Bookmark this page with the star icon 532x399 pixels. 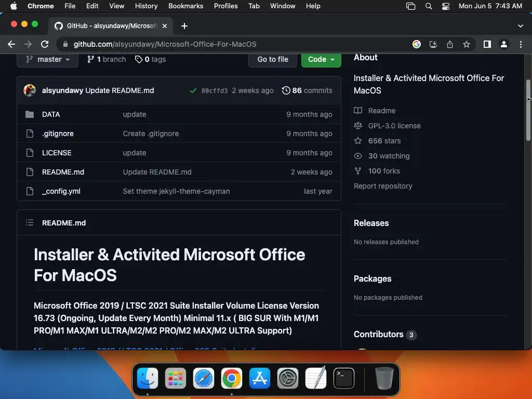pos(467,44)
